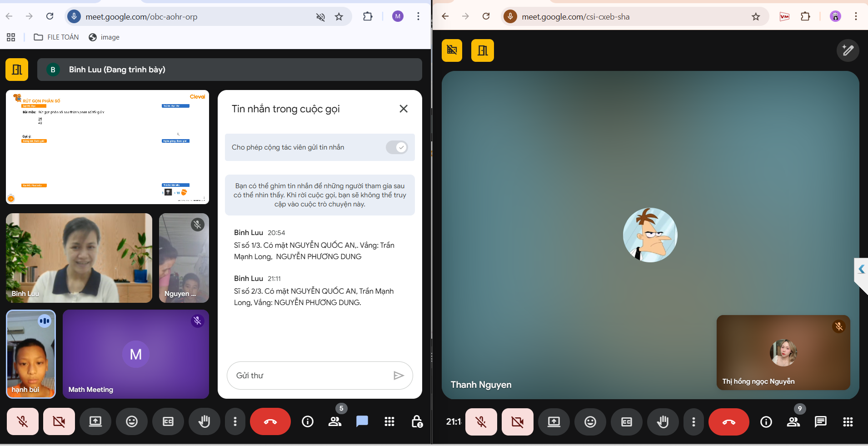Open emoji reactions in left Meet
Viewport: 868px width, 446px height.
coord(132,421)
